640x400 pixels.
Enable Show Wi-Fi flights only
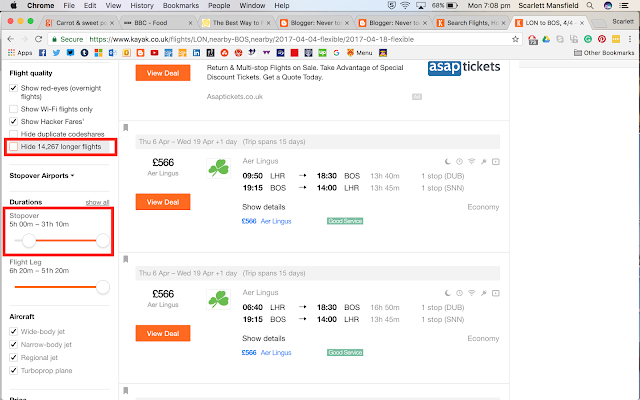click(x=13, y=109)
